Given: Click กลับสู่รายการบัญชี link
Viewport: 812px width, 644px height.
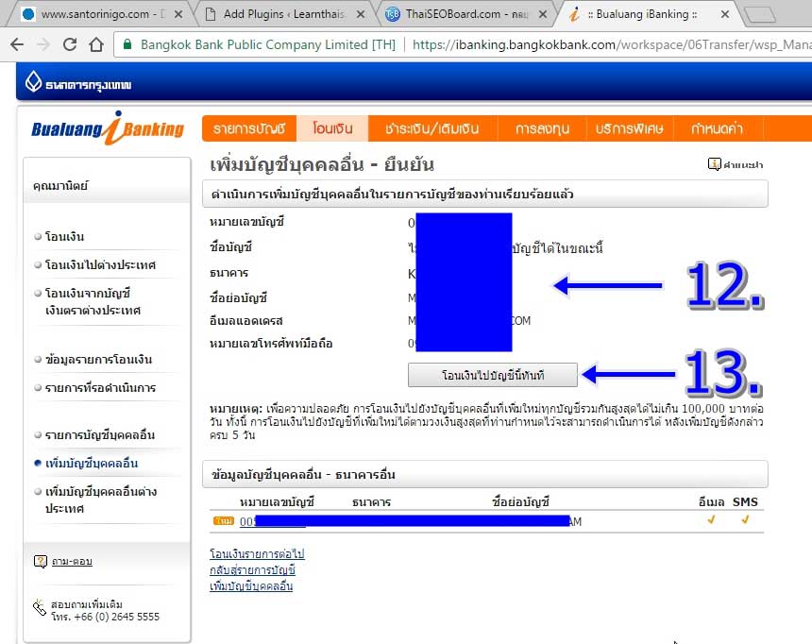Looking at the screenshot, I should [x=252, y=570].
